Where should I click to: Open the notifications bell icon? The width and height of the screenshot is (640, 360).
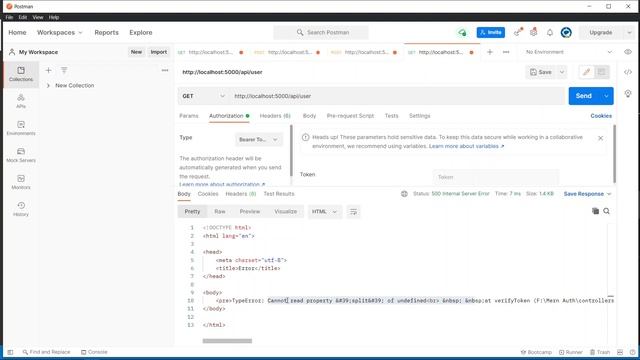pyautogui.click(x=550, y=32)
